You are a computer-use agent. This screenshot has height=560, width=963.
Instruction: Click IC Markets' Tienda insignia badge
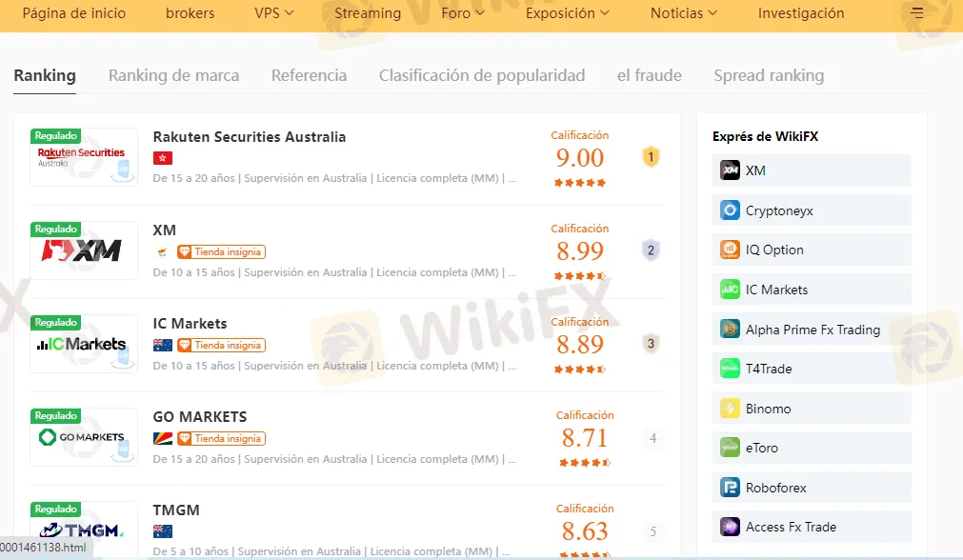click(x=221, y=345)
